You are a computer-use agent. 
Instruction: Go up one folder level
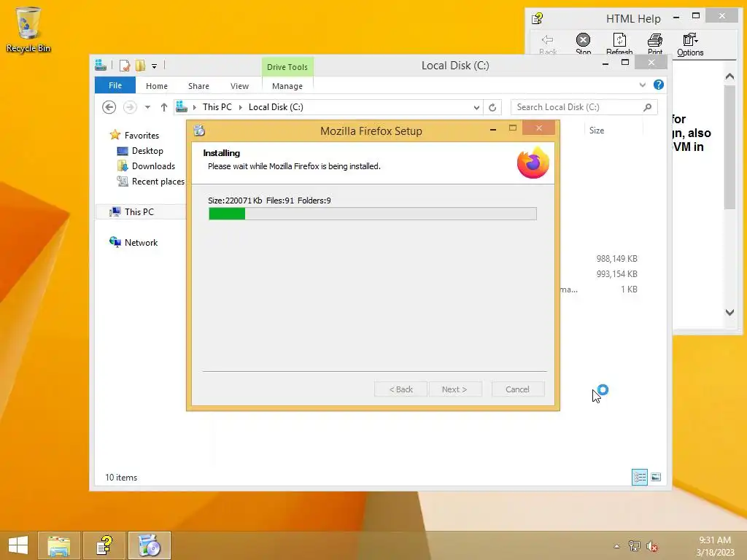[164, 107]
